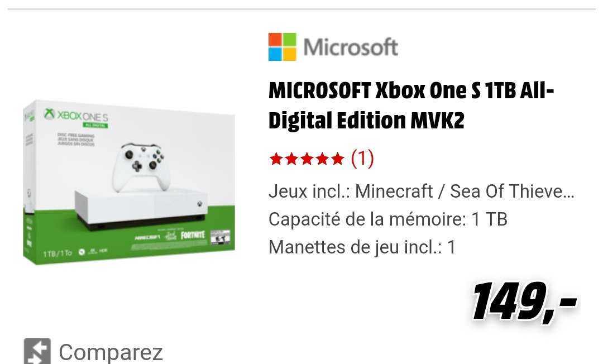Click the white console in product image
Viewport: 603px width, 364px height.
pyautogui.click(x=140, y=209)
